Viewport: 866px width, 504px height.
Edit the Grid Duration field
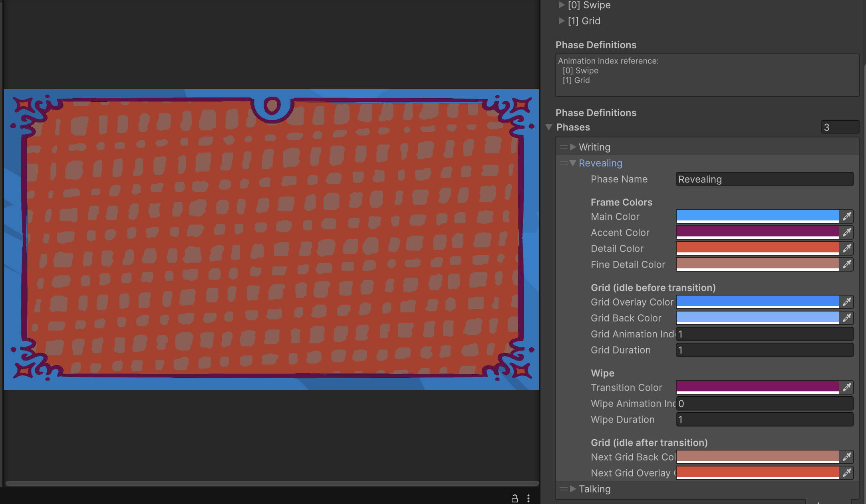(765, 350)
